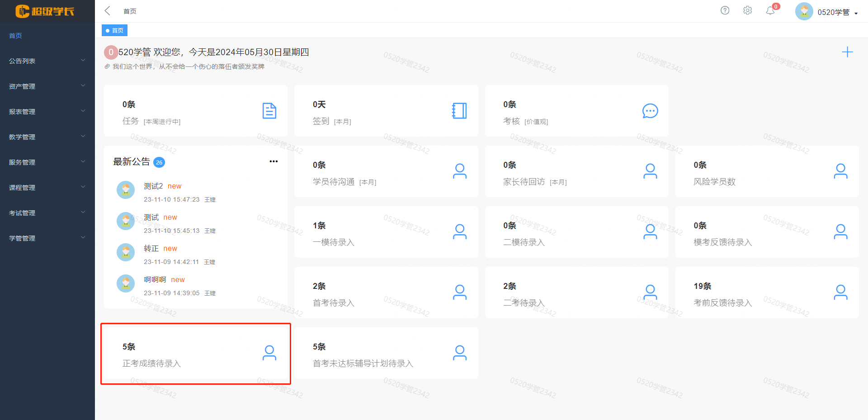Click the blue plus icon
868x420 pixels.
click(847, 52)
